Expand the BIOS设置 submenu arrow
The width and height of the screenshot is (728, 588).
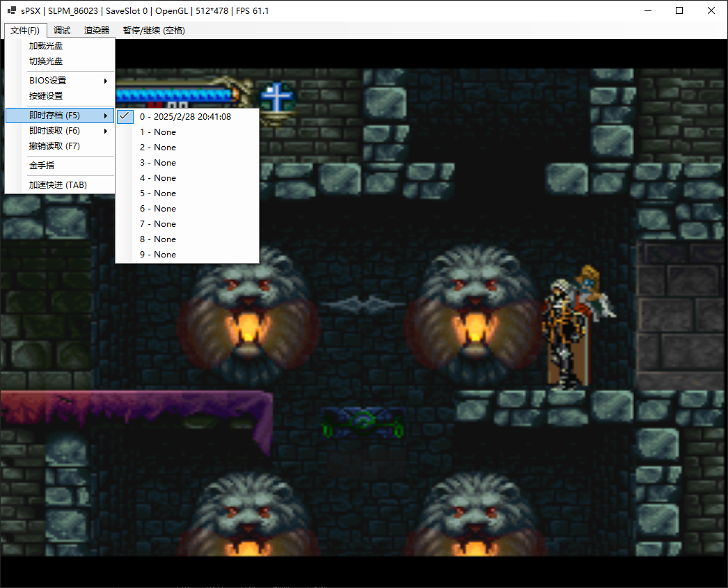pyautogui.click(x=106, y=81)
